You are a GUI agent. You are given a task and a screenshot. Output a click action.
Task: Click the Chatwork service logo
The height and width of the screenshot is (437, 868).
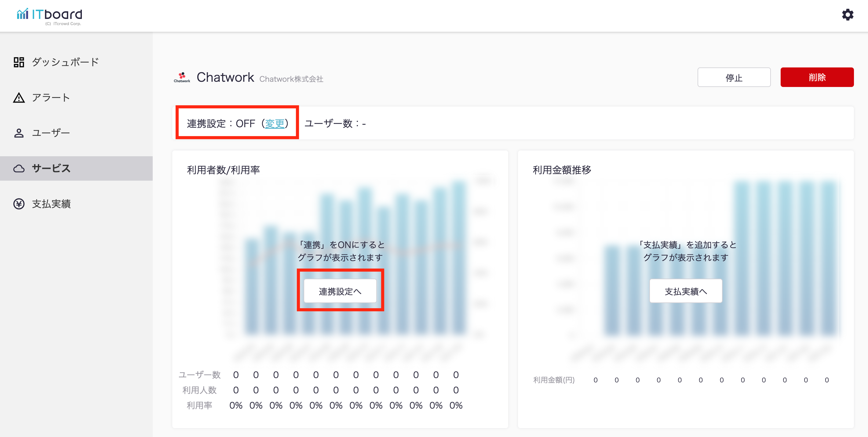point(182,78)
